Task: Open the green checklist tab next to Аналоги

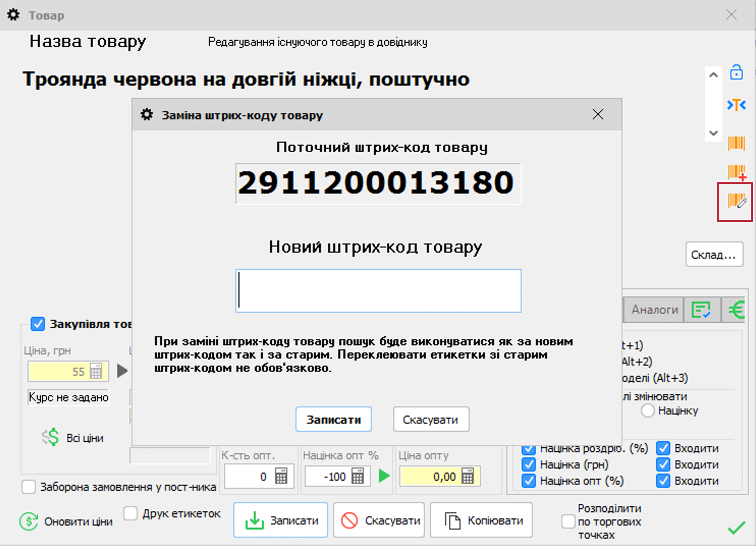Action: (x=702, y=309)
